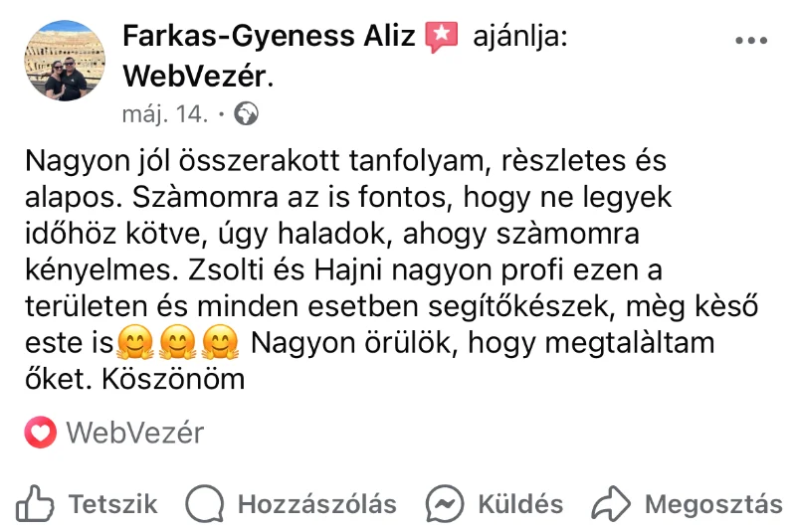Click the Messenger send icon
796x532 pixels.
pyautogui.click(x=445, y=503)
